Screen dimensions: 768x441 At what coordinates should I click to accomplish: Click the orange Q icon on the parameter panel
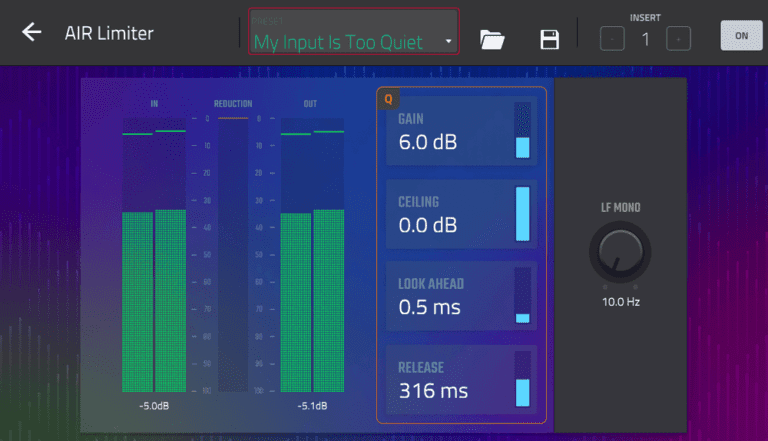pyautogui.click(x=388, y=98)
